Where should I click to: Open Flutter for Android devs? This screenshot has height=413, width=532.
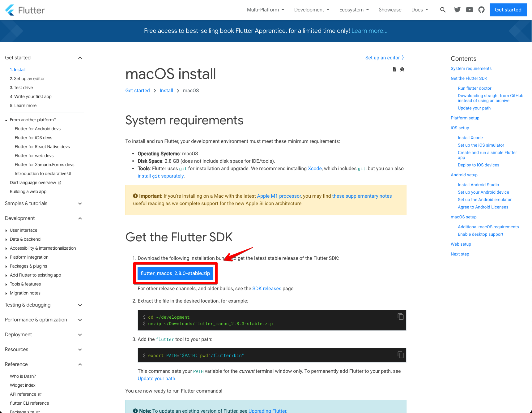(38, 129)
